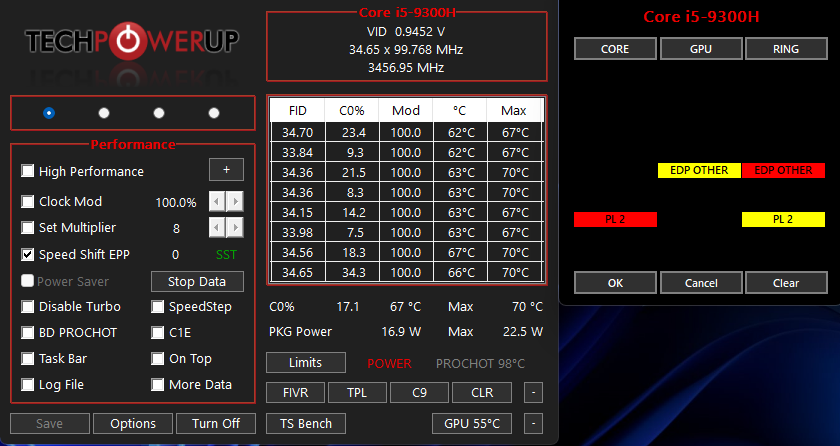Turn on the Log File checkbox
The width and height of the screenshot is (840, 446).
[x=27, y=384]
